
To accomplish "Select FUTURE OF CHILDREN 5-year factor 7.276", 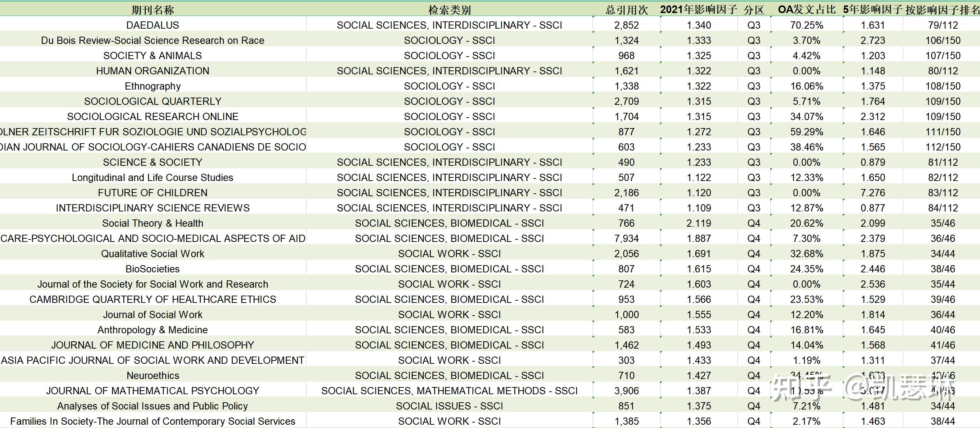I will pyautogui.click(x=873, y=193).
